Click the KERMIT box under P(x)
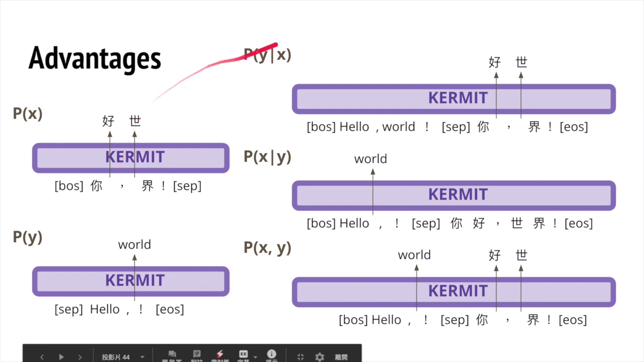644x362 pixels. click(131, 157)
